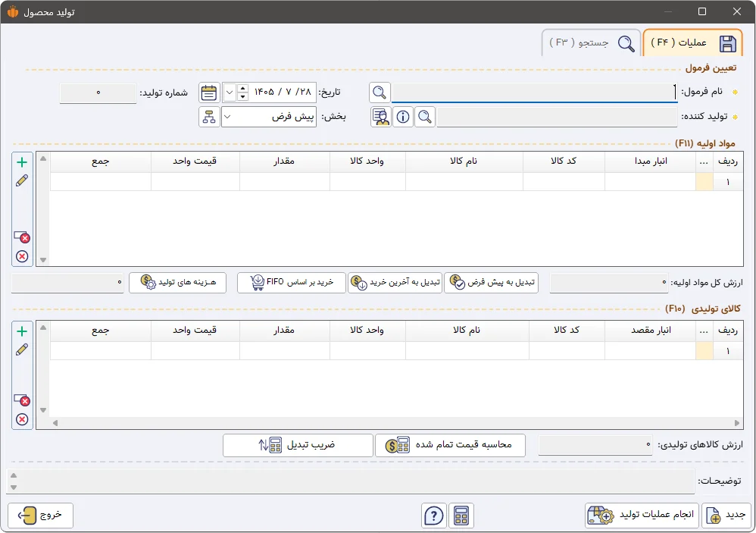This screenshot has width=756, height=533.
Task: Open help with the question mark icon
Action: pyautogui.click(x=434, y=515)
